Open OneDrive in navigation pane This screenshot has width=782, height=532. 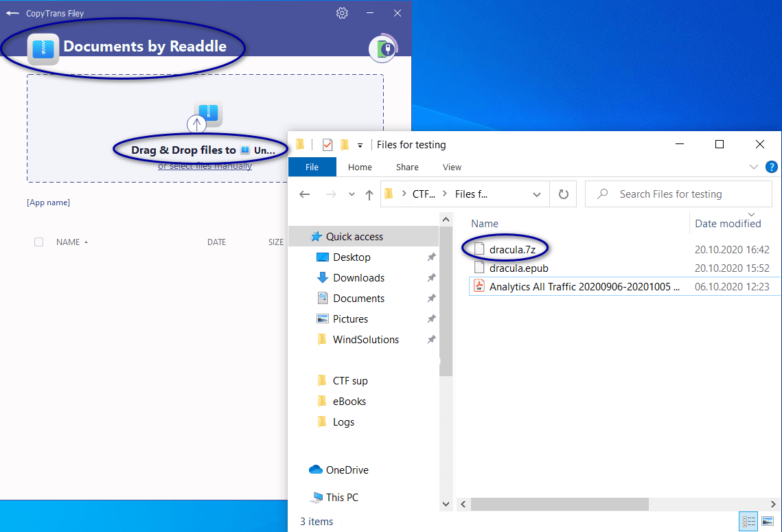[347, 470]
